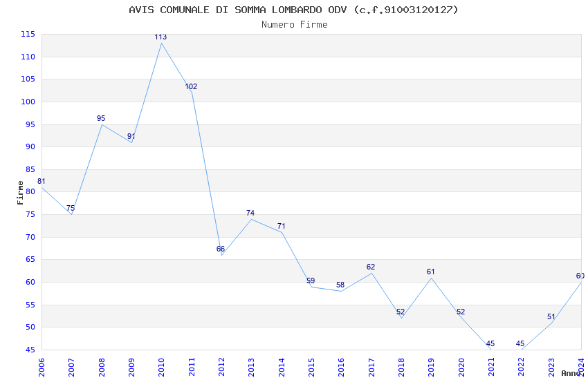This screenshot has height=380, width=588.
Task: Click the 2016 year label on x-axis
Action: [341, 367]
